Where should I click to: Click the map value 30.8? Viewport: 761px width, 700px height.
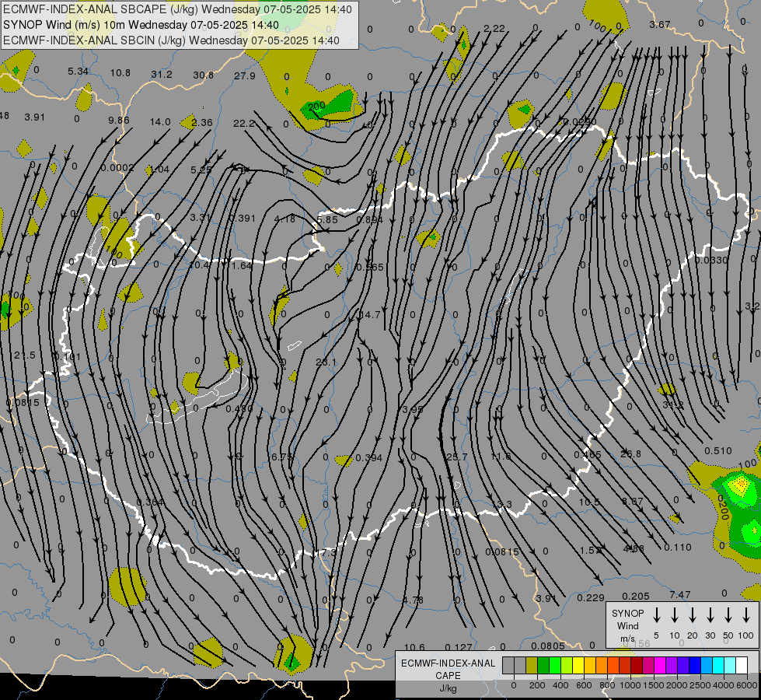click(204, 75)
